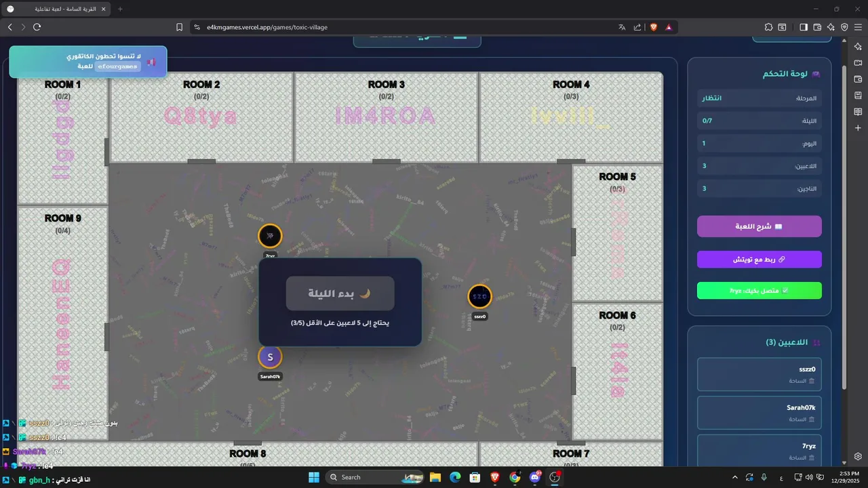The image size is (868, 488).
Task: Open Google Chrome from the taskbar
Action: click(x=515, y=477)
